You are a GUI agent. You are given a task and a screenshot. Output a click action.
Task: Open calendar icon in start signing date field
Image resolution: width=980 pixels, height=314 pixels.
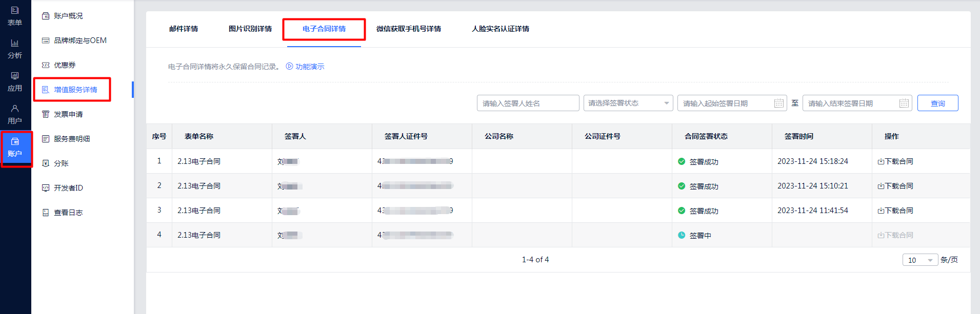tap(778, 103)
